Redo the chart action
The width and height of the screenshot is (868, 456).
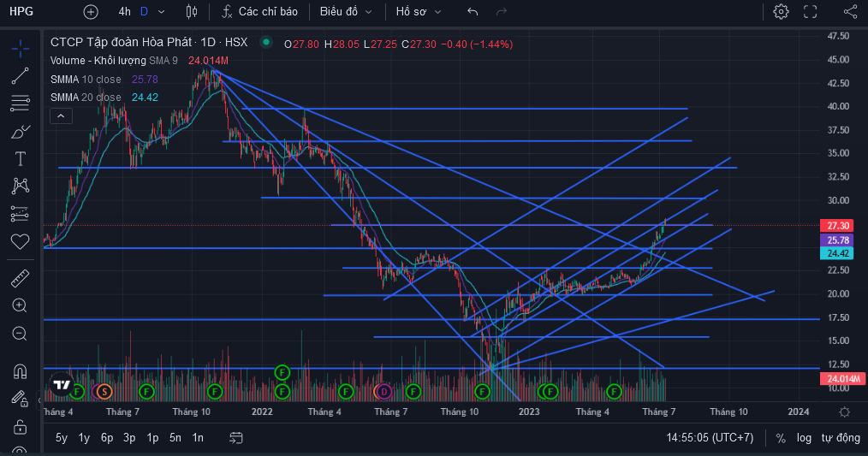click(x=502, y=12)
